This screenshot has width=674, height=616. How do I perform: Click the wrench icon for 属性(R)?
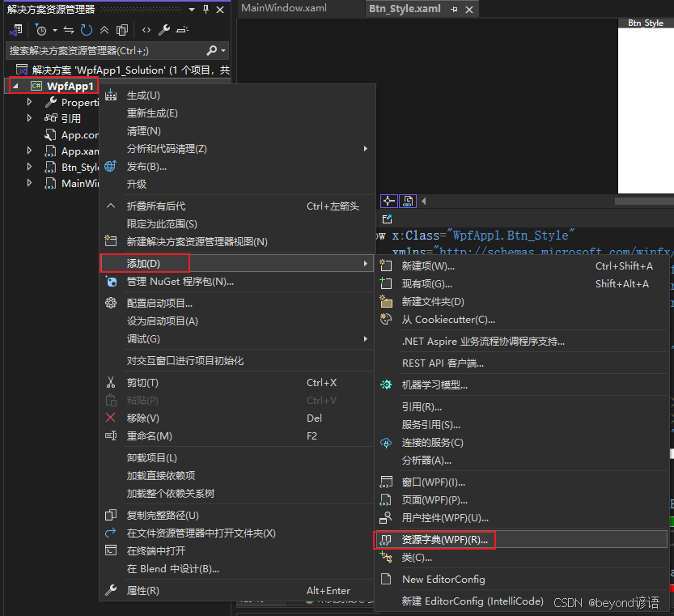(x=111, y=590)
